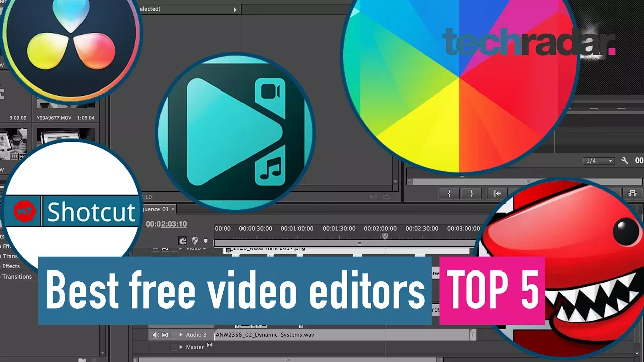The width and height of the screenshot is (644, 362).
Task: Click the Extract button in program monitor
Action: [x=633, y=193]
